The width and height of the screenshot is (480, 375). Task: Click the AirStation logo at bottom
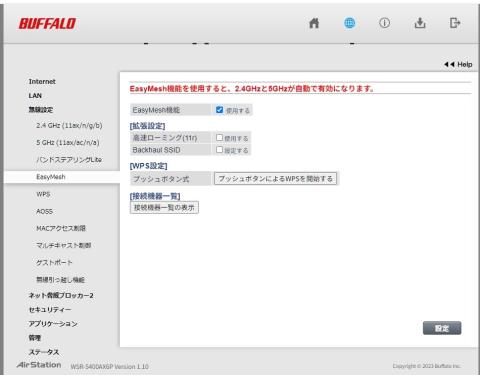39,365
